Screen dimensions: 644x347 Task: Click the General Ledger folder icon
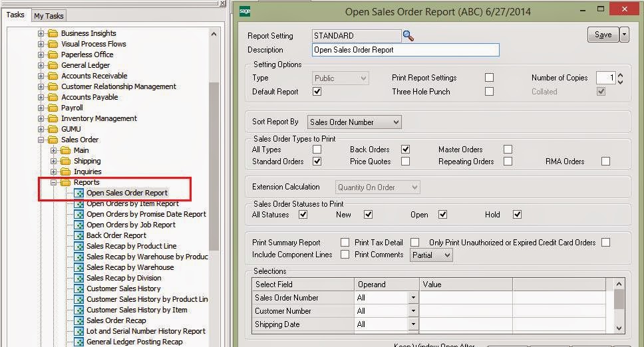click(53, 65)
